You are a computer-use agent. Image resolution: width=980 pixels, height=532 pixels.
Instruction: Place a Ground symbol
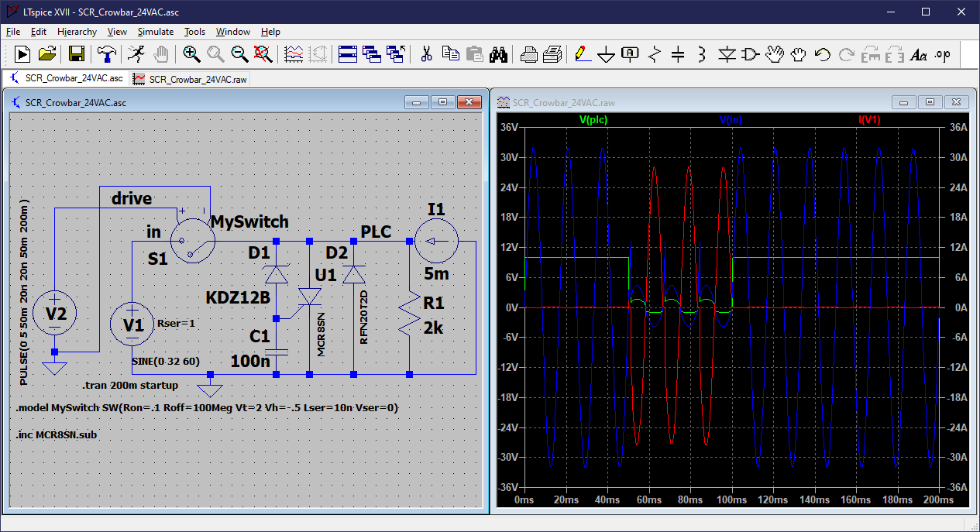(x=607, y=54)
